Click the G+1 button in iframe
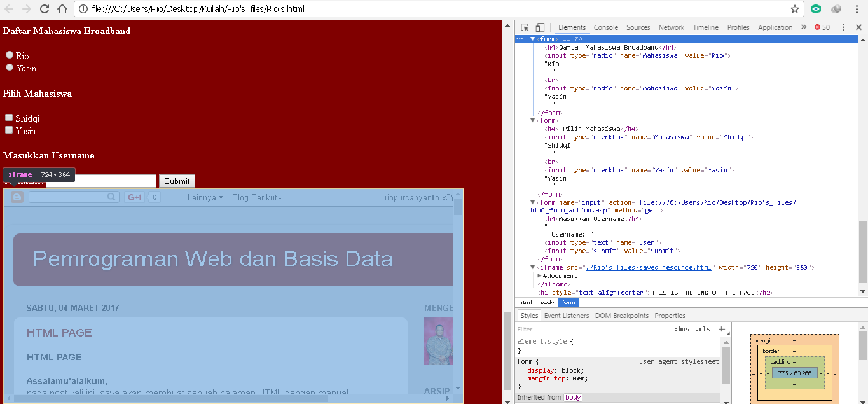 (134, 197)
